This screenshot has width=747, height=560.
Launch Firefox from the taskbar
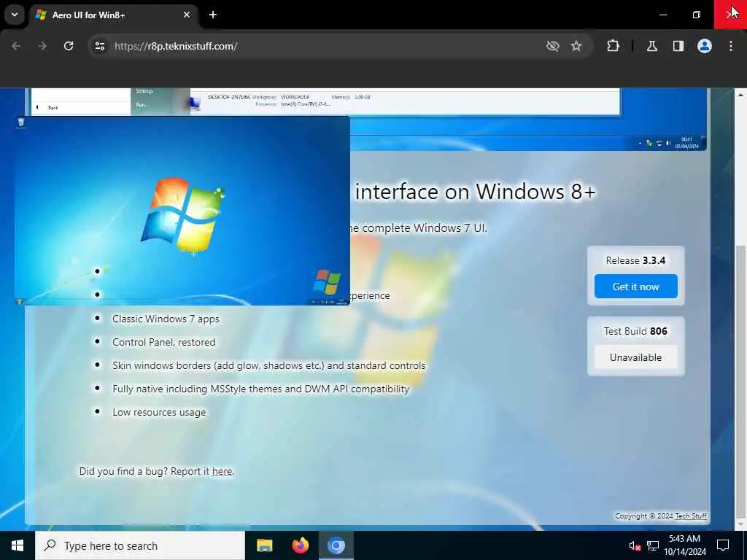(300, 545)
